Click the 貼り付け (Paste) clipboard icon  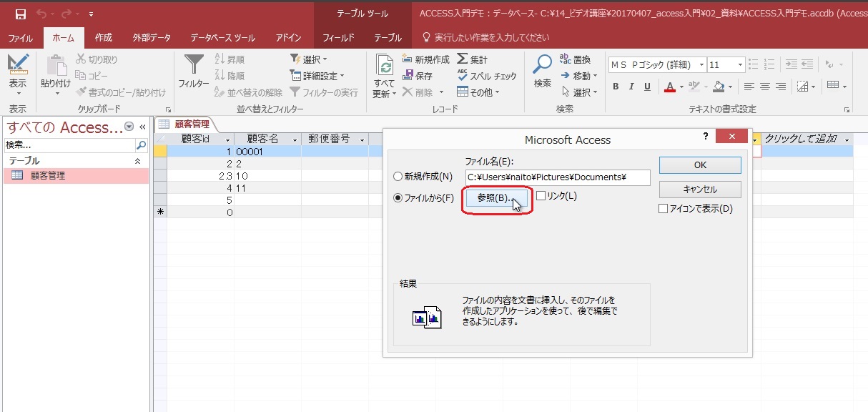point(56,66)
